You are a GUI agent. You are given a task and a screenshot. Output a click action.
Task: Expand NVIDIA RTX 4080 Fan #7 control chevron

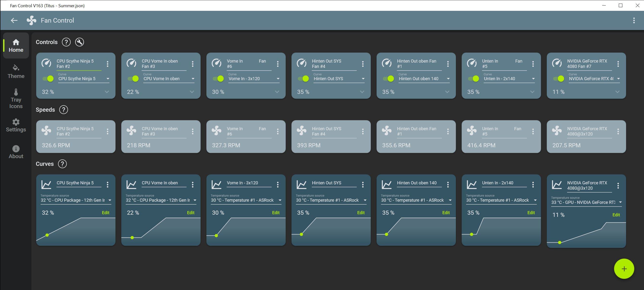(x=617, y=92)
